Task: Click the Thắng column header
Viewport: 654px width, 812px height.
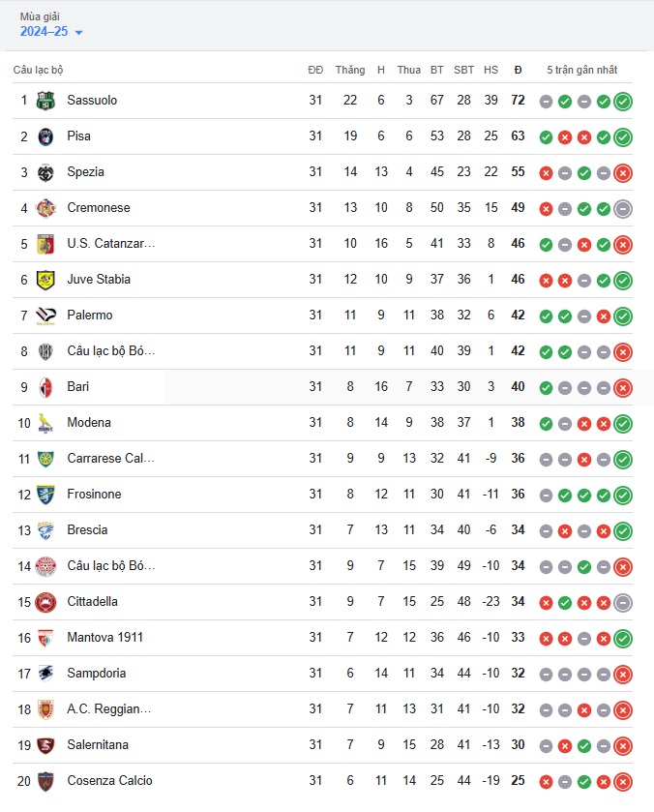Action: point(350,70)
